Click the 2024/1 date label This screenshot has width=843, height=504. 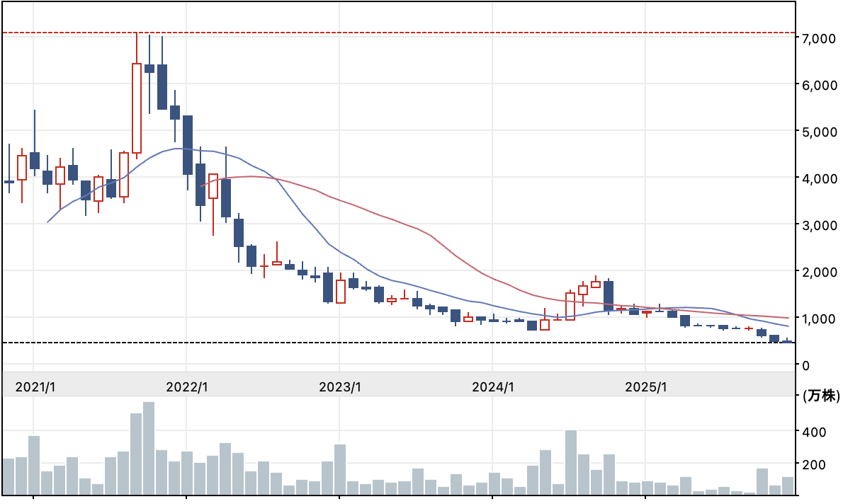(x=493, y=387)
